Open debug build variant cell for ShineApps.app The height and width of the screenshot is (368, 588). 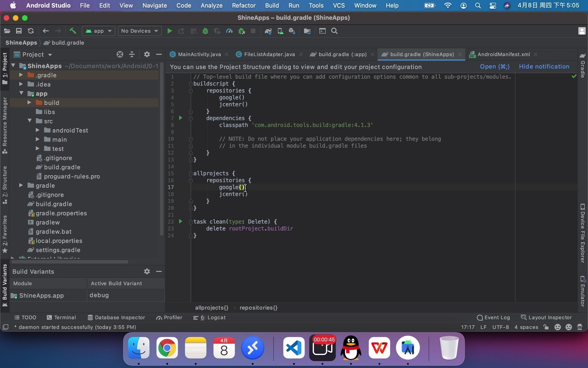click(x=126, y=295)
